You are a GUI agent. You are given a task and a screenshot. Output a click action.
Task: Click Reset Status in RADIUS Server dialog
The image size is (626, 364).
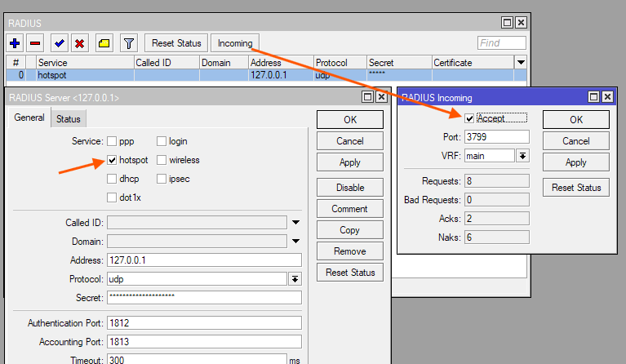tap(350, 273)
